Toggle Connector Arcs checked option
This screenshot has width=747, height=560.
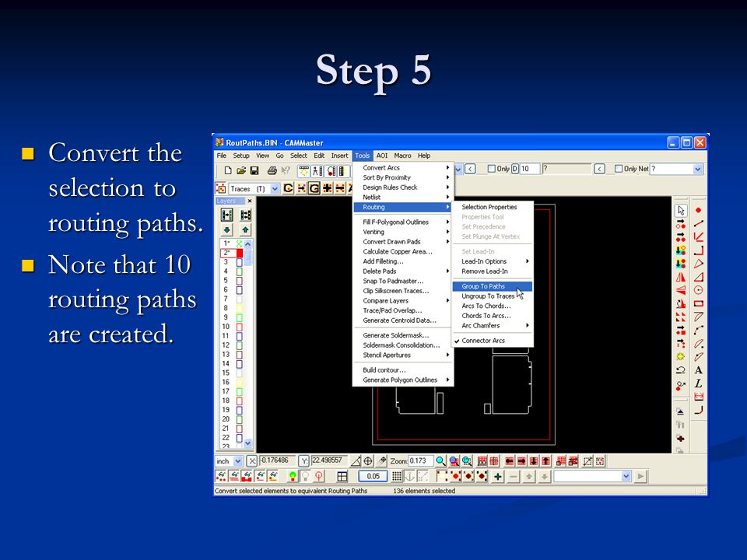click(x=492, y=341)
